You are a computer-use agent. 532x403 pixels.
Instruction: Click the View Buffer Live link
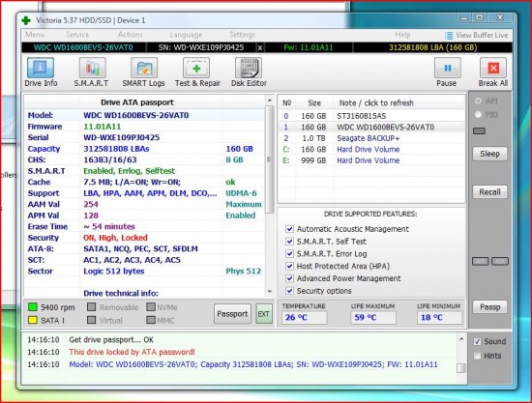[x=482, y=35]
